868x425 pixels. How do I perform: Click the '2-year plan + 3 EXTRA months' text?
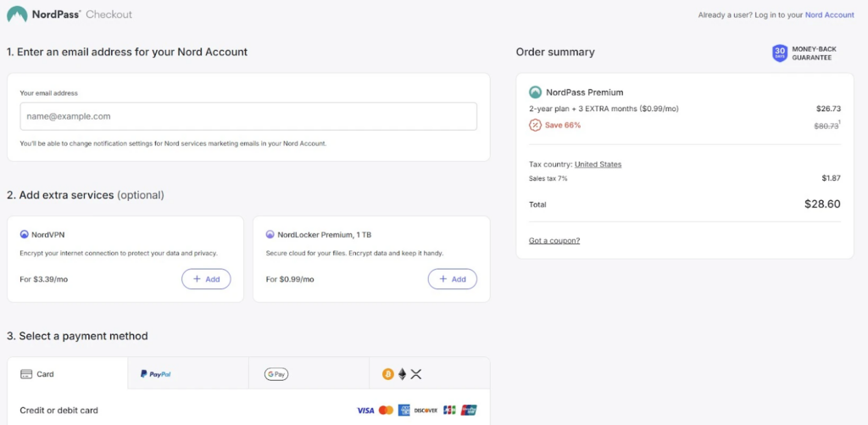click(x=583, y=109)
